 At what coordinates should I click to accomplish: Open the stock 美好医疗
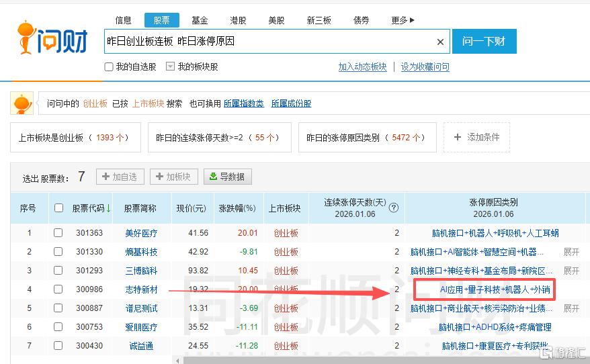tap(141, 233)
